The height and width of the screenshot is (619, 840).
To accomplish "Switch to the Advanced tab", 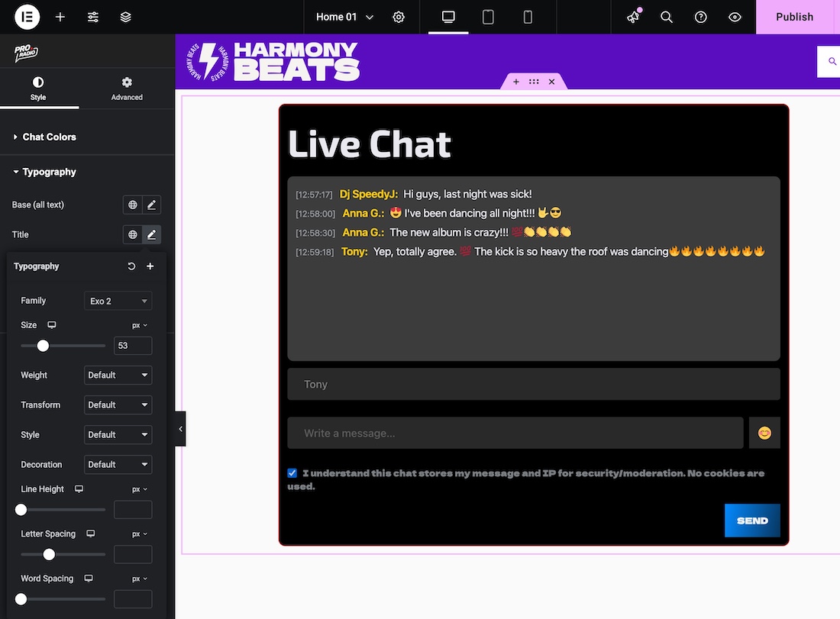I will click(127, 89).
